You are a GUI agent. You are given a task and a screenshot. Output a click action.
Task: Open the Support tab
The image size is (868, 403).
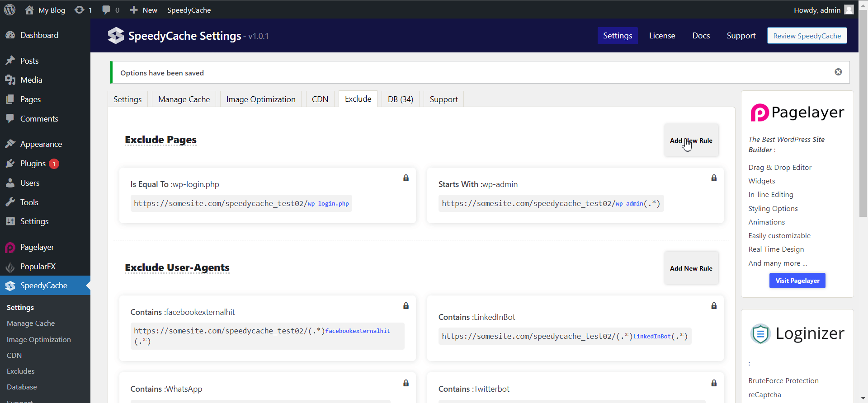[443, 99]
